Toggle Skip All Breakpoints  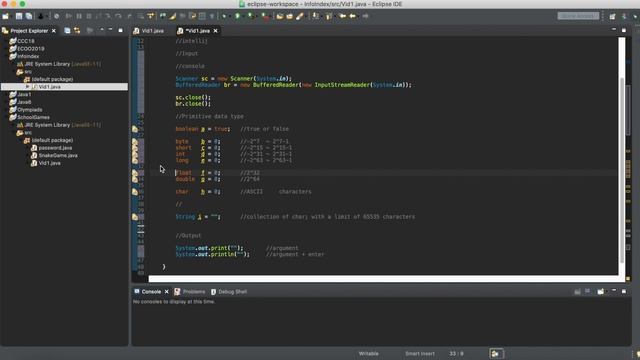(x=57, y=16)
